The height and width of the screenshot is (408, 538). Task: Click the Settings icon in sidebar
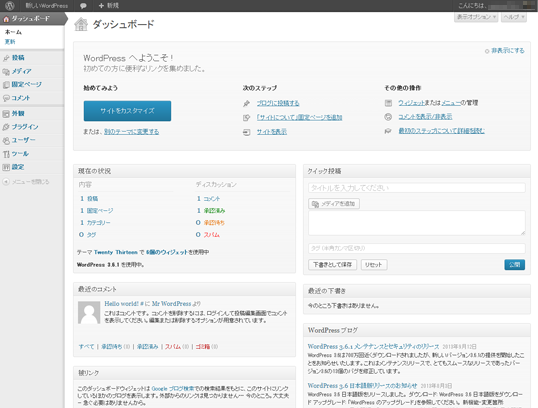tap(6, 167)
